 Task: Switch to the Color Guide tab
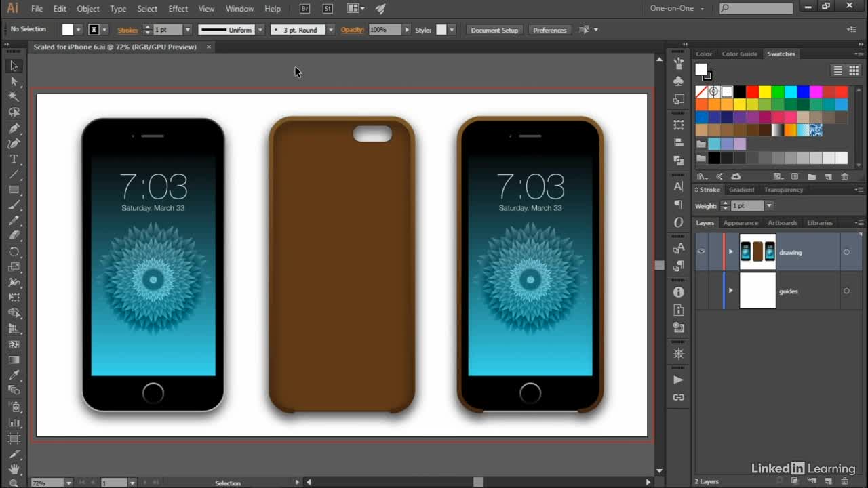click(739, 54)
